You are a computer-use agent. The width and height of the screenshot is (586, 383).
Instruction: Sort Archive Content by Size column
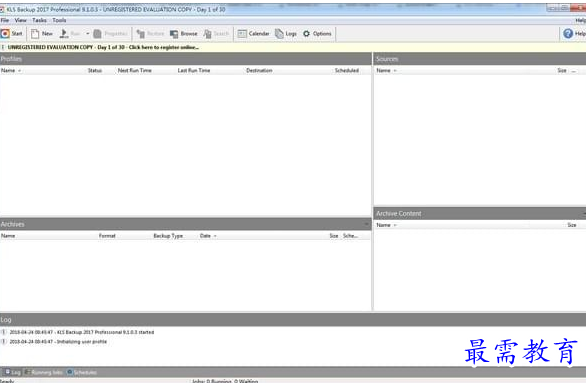(x=572, y=225)
